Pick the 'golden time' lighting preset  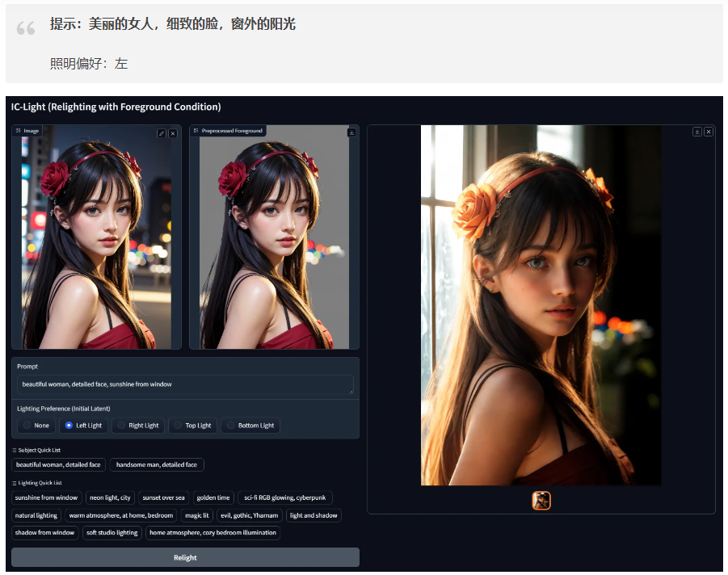pos(213,497)
